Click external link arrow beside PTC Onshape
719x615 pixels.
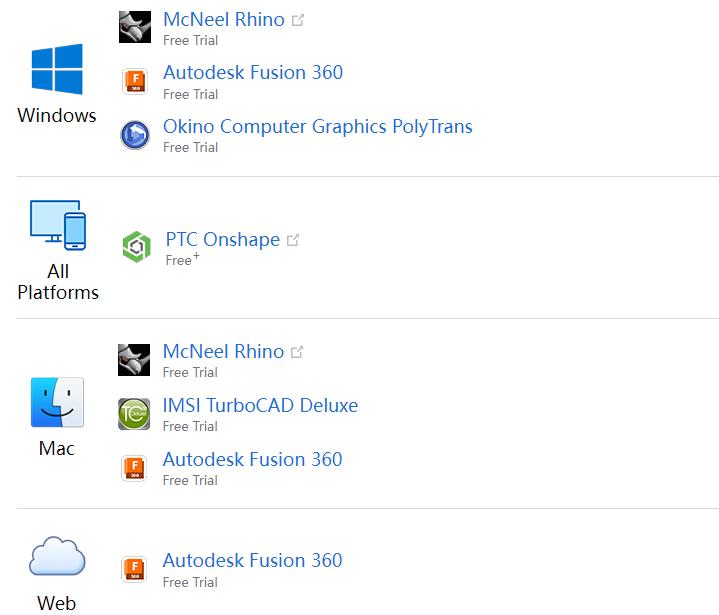pos(293,240)
